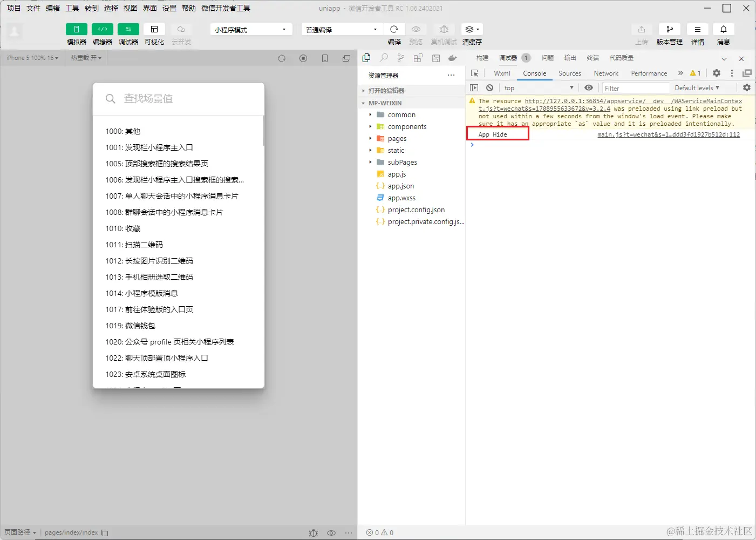
Task: Open the Messages (消息) bell icon
Action: [x=724, y=29]
